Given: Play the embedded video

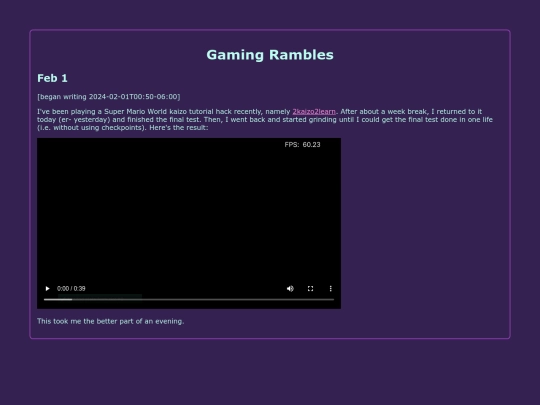Looking at the screenshot, I should (x=48, y=289).
